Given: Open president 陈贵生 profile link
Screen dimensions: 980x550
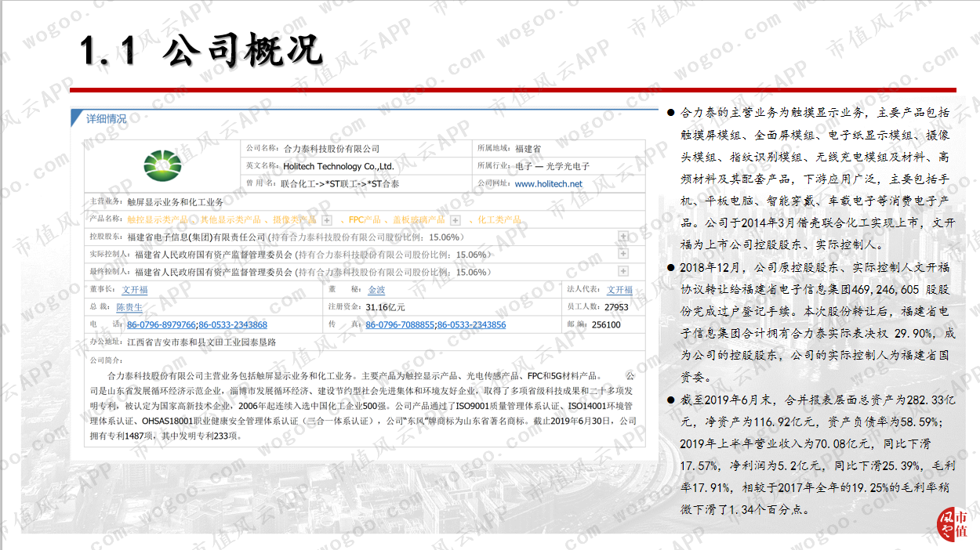Looking at the screenshot, I should pos(129,307).
